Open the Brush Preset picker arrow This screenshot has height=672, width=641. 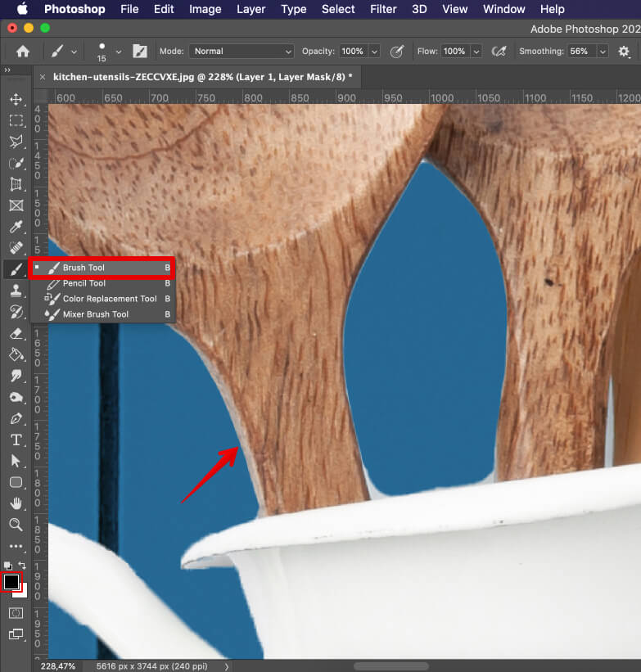pos(119,52)
